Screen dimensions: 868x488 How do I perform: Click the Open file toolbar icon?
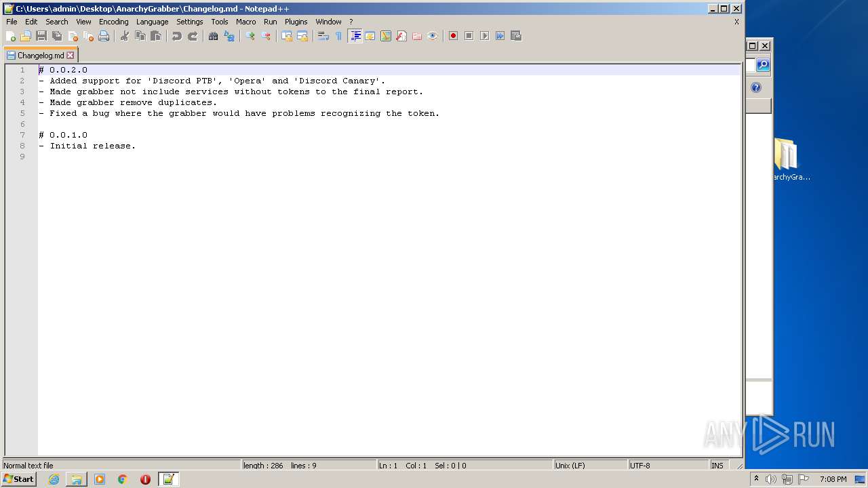[26, 36]
